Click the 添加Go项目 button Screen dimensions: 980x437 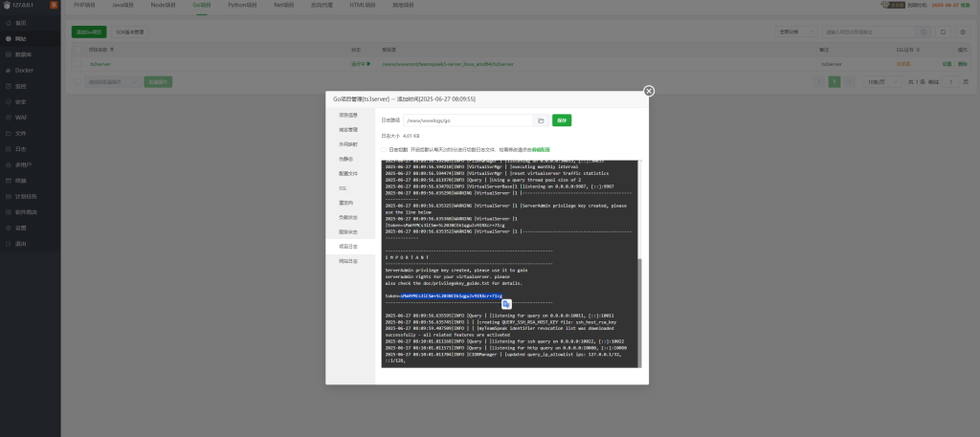click(89, 32)
